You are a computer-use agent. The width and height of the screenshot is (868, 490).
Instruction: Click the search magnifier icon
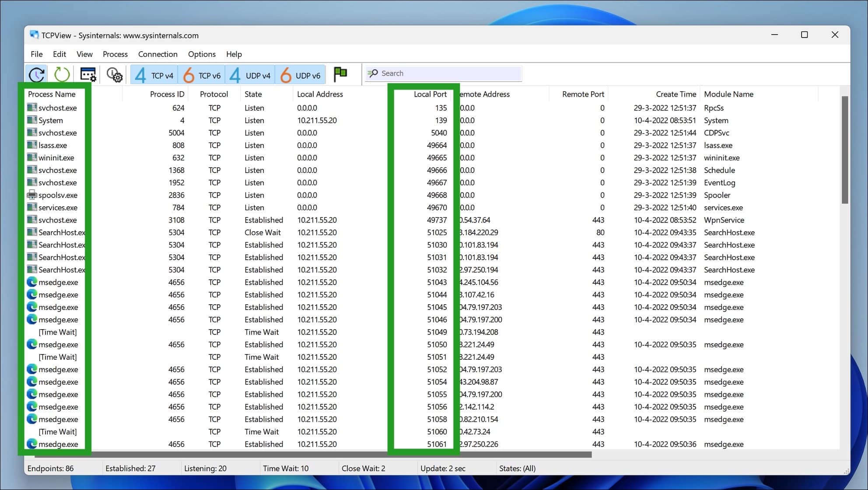pyautogui.click(x=372, y=73)
